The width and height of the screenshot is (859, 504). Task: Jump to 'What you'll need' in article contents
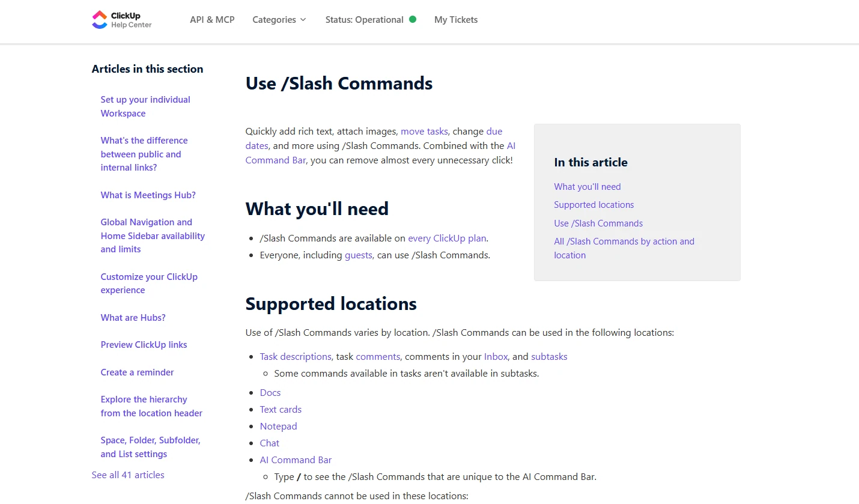click(587, 187)
